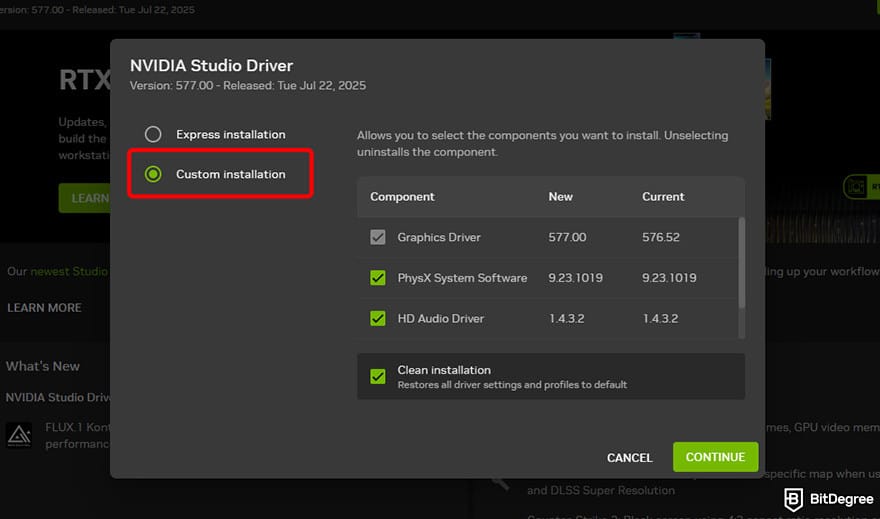Screen dimensions: 880x519
Task: Click the green LEARN button behind the dialog
Action: coord(85,198)
